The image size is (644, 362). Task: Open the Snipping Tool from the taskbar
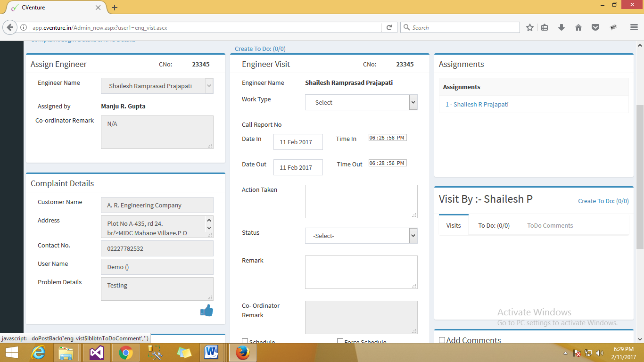coord(155,353)
